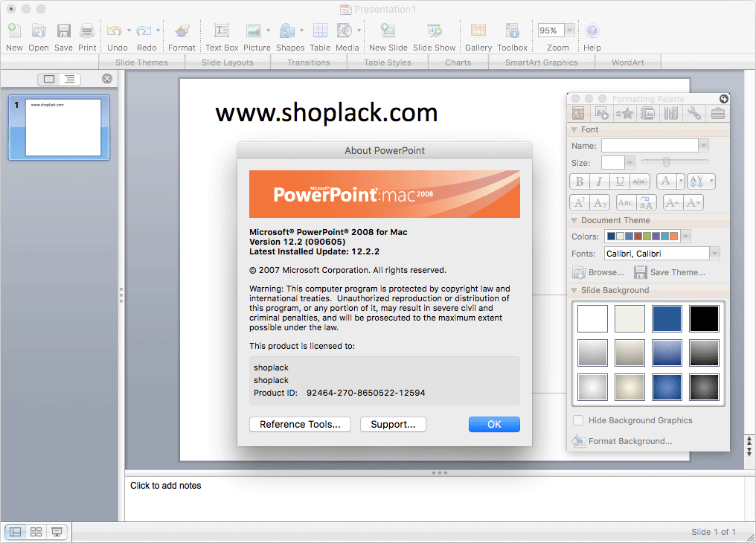This screenshot has width=756, height=543.
Task: Toggle Subscript formatting
Action: (600, 203)
